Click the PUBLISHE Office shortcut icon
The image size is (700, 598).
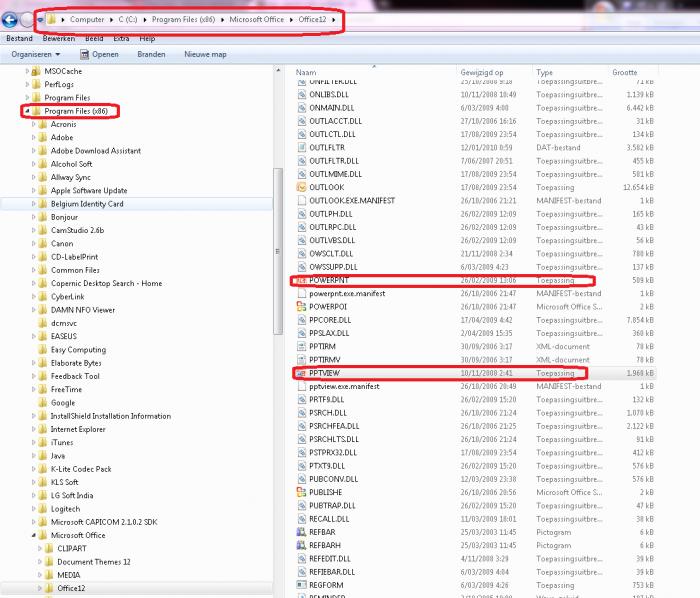click(302, 492)
